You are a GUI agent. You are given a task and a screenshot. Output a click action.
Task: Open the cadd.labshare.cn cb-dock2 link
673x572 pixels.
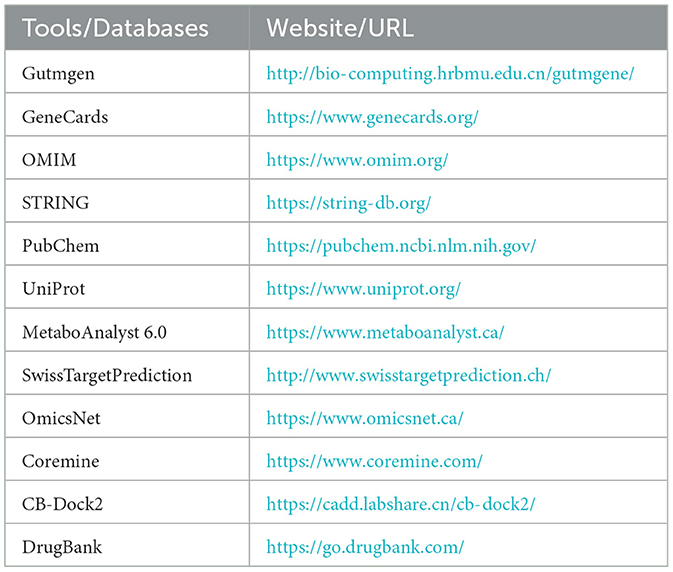[401, 504]
